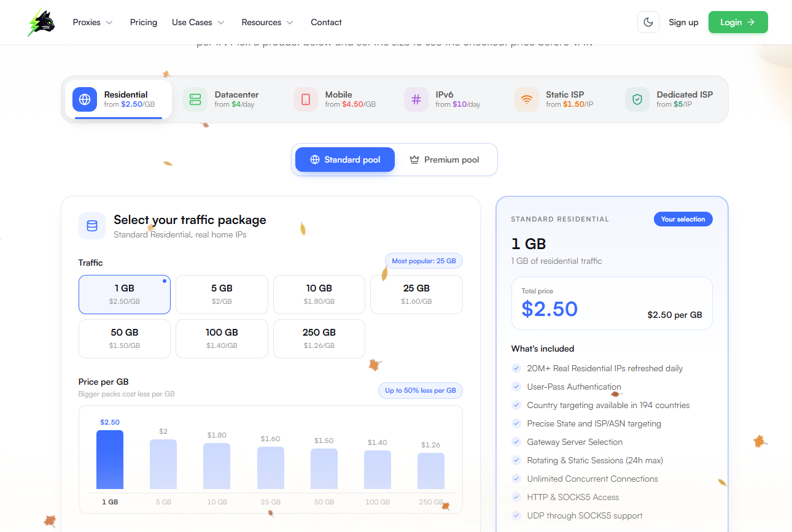Expand the Use Cases menu

[198, 22]
